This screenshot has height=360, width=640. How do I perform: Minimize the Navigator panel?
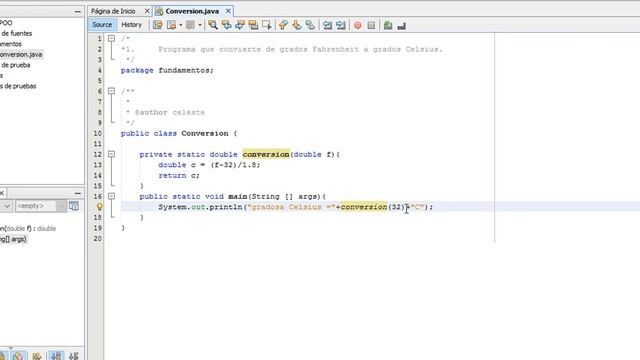[x=78, y=193]
